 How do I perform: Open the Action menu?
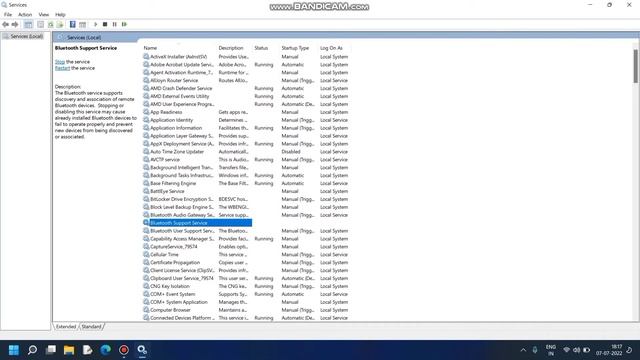point(25,15)
